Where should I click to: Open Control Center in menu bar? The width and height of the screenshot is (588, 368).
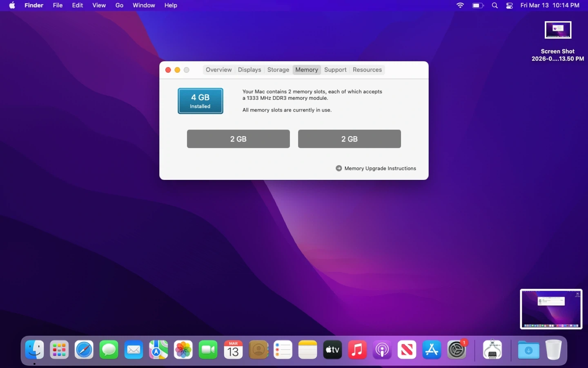point(510,5)
